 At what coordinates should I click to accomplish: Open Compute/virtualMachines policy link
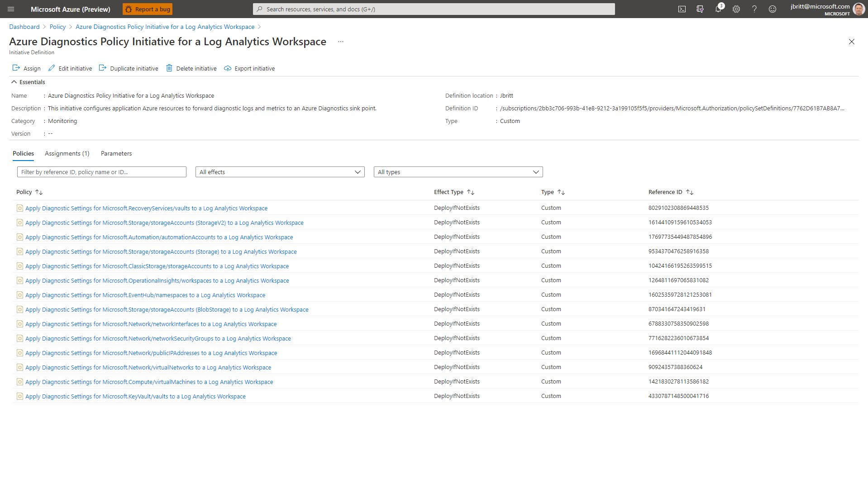point(149,382)
